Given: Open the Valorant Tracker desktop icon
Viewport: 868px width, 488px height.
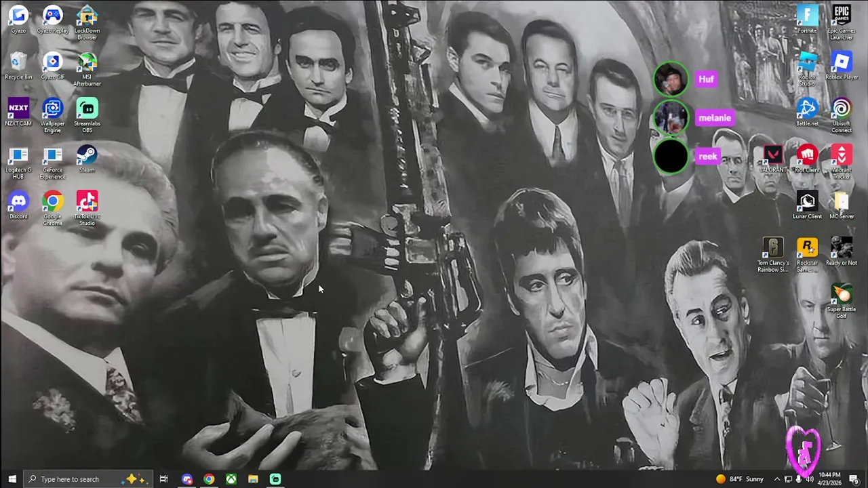Looking at the screenshot, I should coord(842,162).
